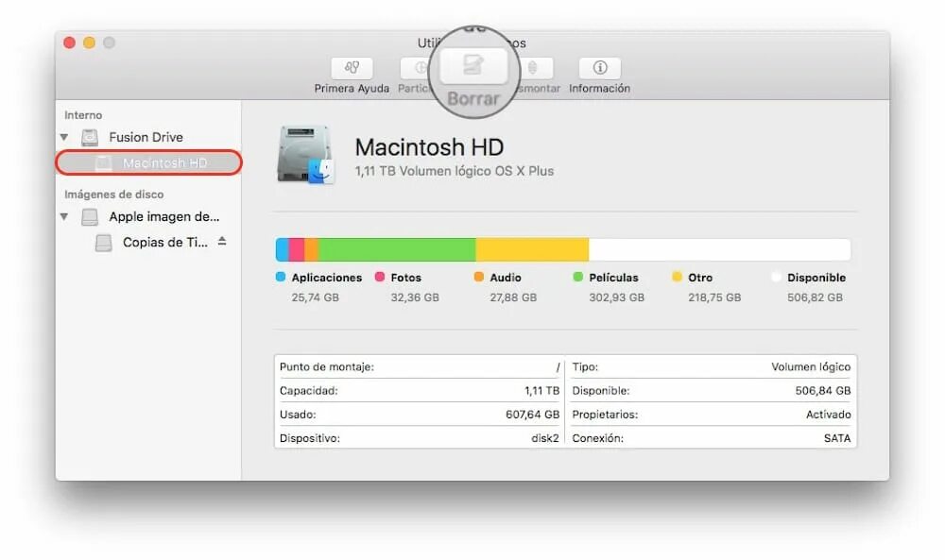Click the Macintosh HD hard drive icon
Screen dimensions: 945x560
(305, 155)
